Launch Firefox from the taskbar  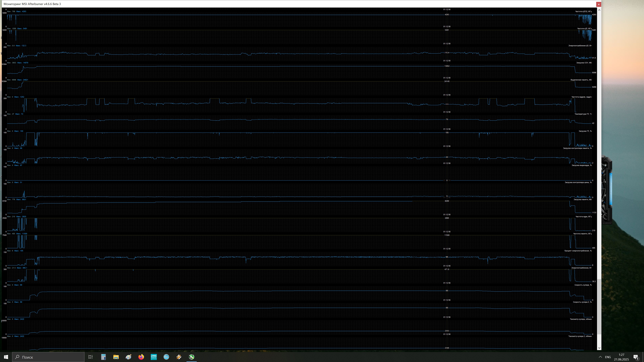pyautogui.click(x=141, y=357)
